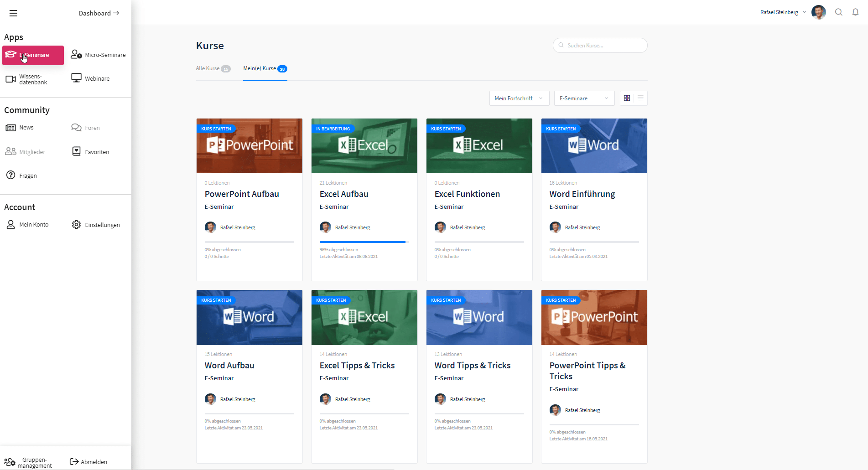868x470 pixels.
Task: Open Micro-Seminare from the sidebar
Action: coord(98,55)
